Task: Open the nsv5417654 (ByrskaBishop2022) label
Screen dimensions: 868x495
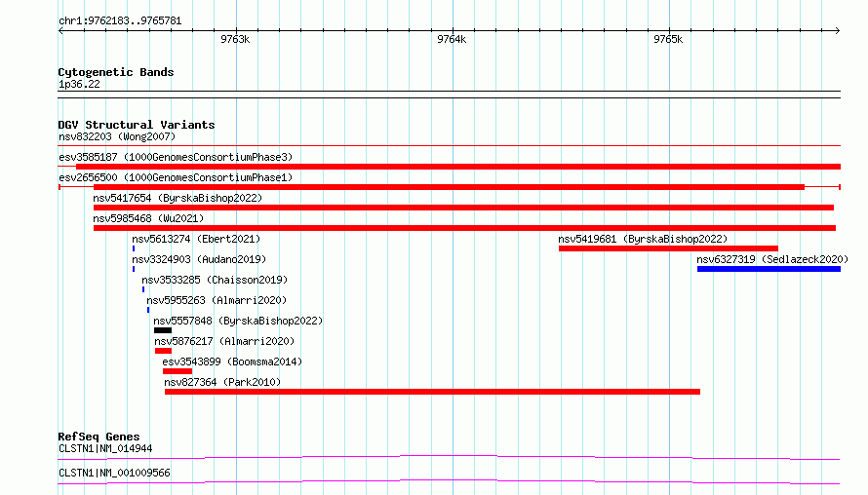Action: pyautogui.click(x=178, y=198)
